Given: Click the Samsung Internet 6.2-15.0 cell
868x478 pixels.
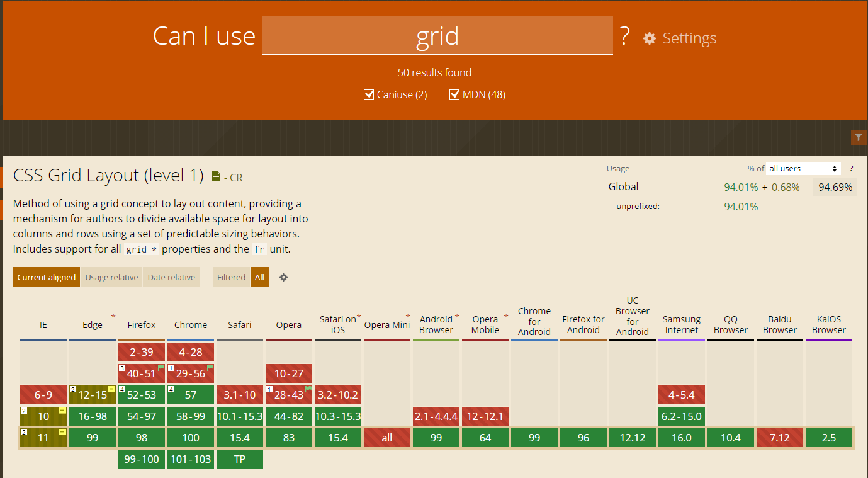Looking at the screenshot, I should point(682,416).
